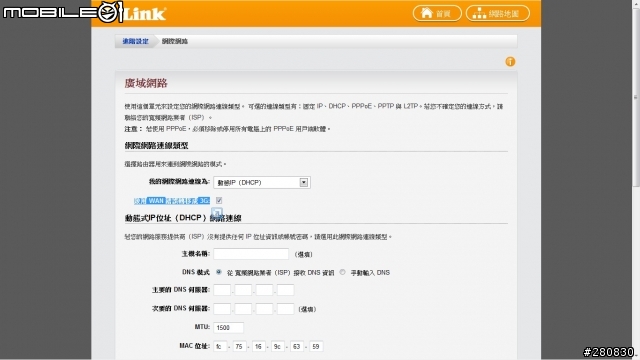The height and width of the screenshot is (360, 640).
Task: Click primary DNS second octet field
Action: click(243, 290)
